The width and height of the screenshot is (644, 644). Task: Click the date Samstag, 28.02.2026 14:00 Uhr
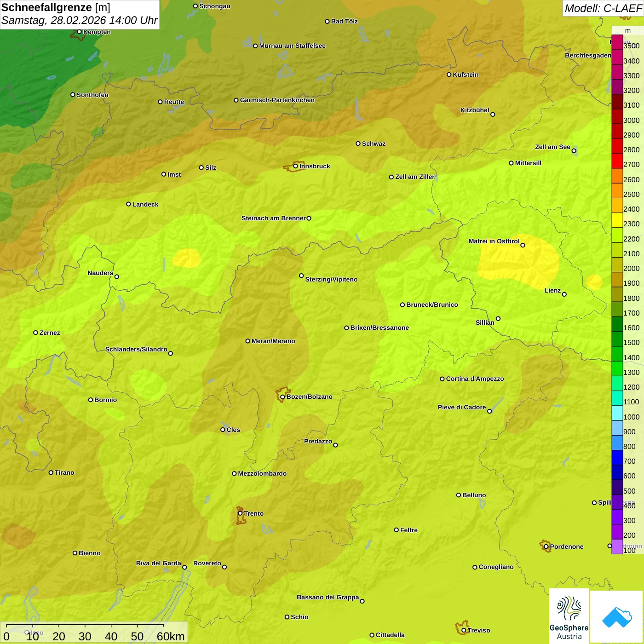click(80, 20)
